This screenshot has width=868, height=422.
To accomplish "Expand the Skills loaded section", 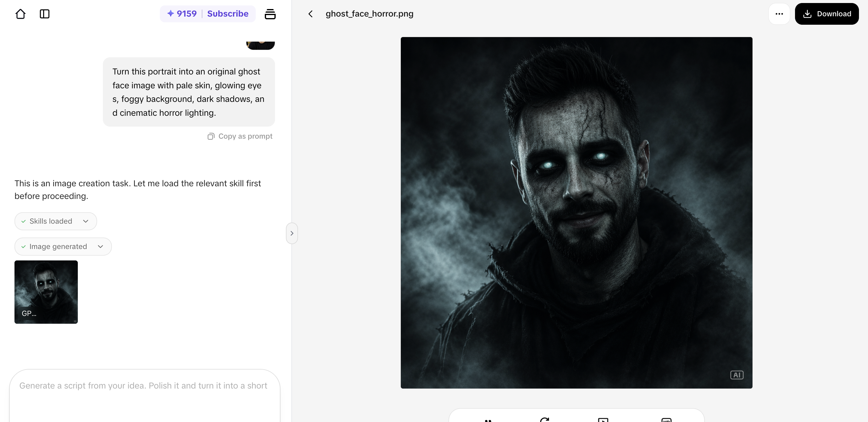I will pyautogui.click(x=55, y=221).
